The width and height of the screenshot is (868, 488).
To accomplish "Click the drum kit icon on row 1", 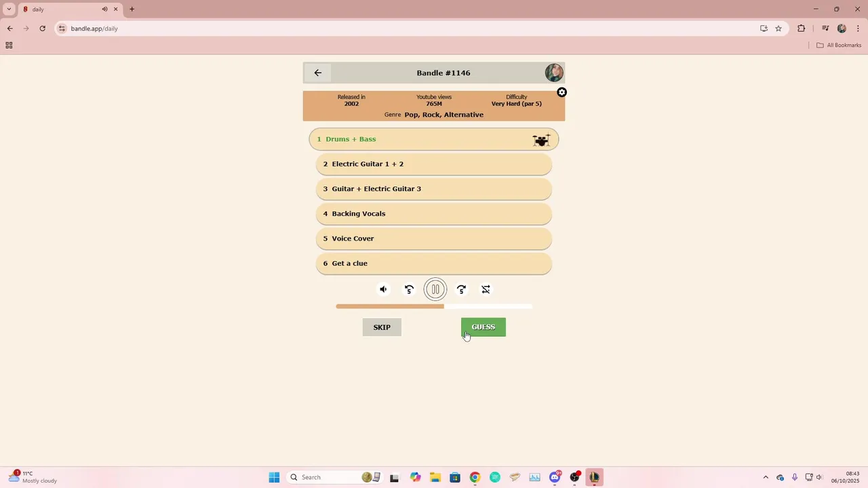I will (541, 140).
